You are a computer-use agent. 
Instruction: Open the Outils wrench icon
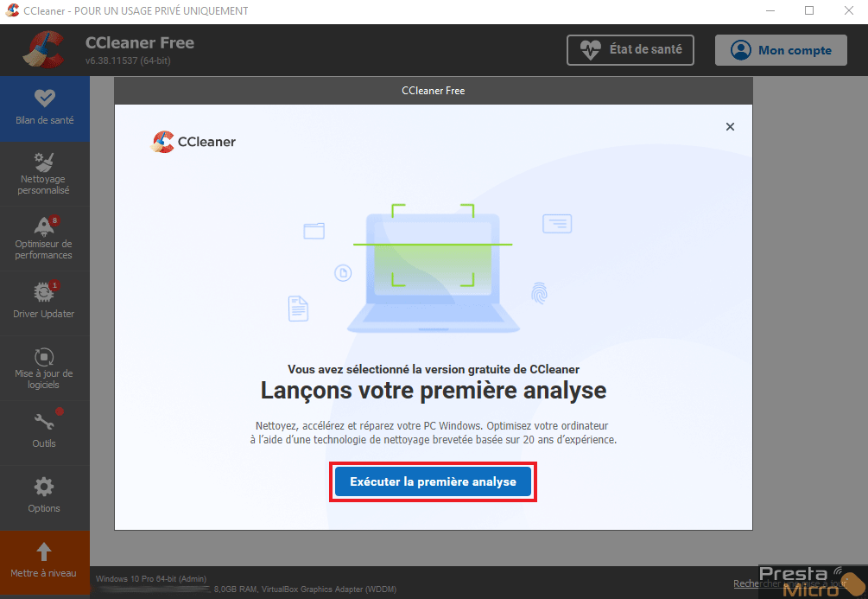pyautogui.click(x=44, y=421)
